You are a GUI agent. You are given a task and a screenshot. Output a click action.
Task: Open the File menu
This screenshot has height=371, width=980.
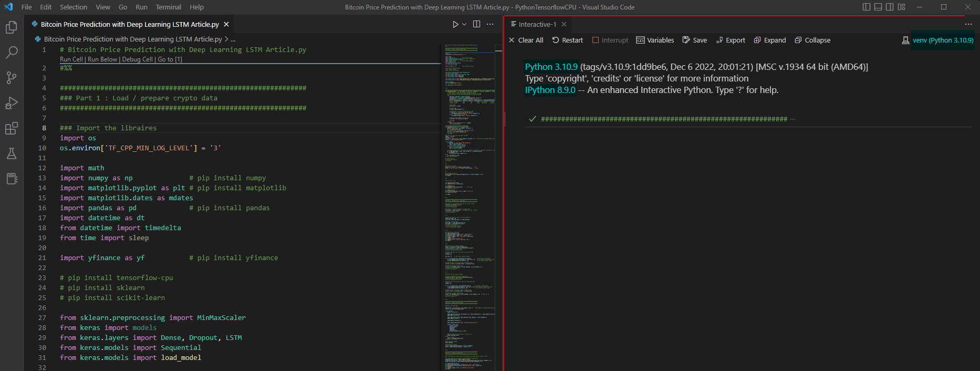click(x=27, y=7)
